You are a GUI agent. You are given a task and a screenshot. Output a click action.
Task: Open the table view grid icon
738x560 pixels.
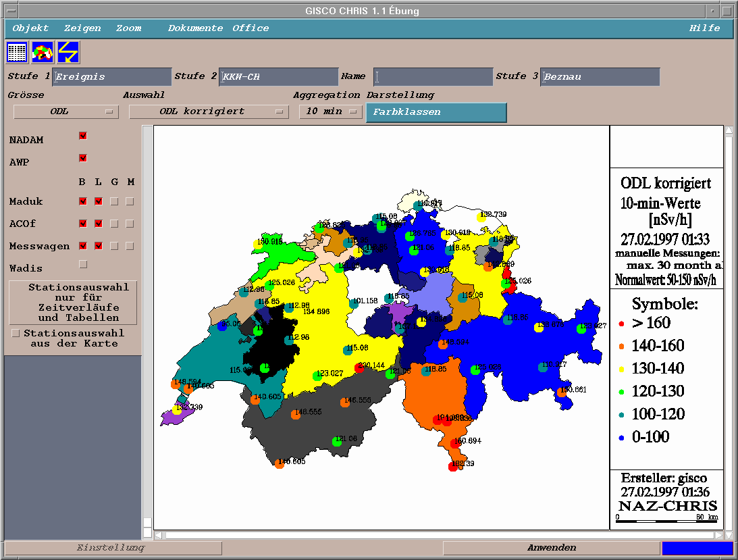17,52
